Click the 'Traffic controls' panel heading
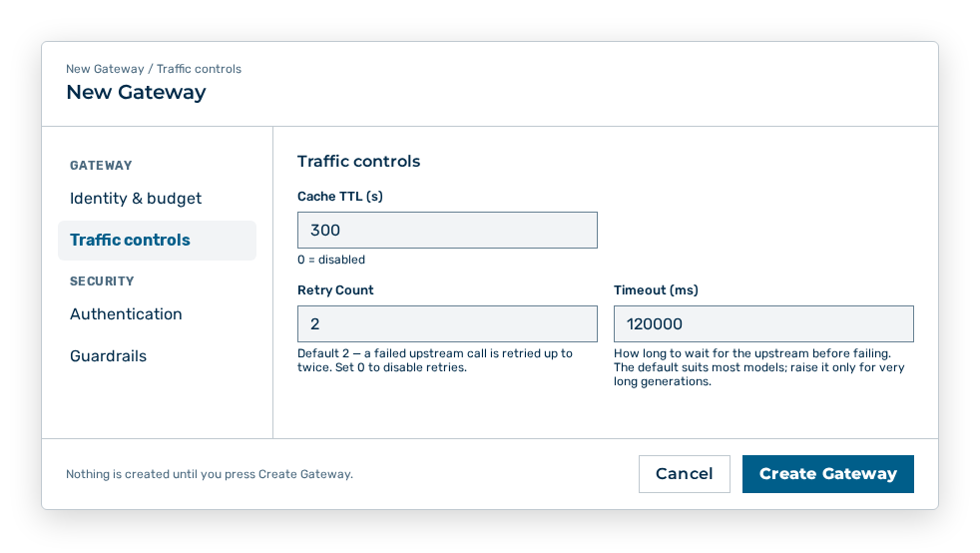The image size is (980, 553). point(358,162)
